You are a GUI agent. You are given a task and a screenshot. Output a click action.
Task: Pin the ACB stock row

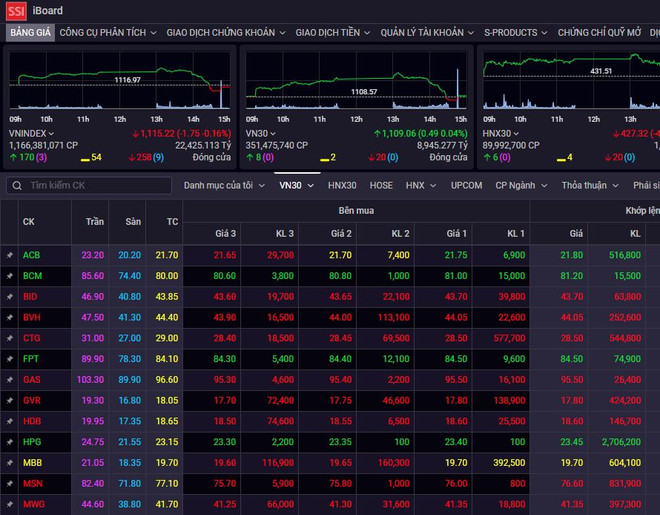[x=9, y=255]
